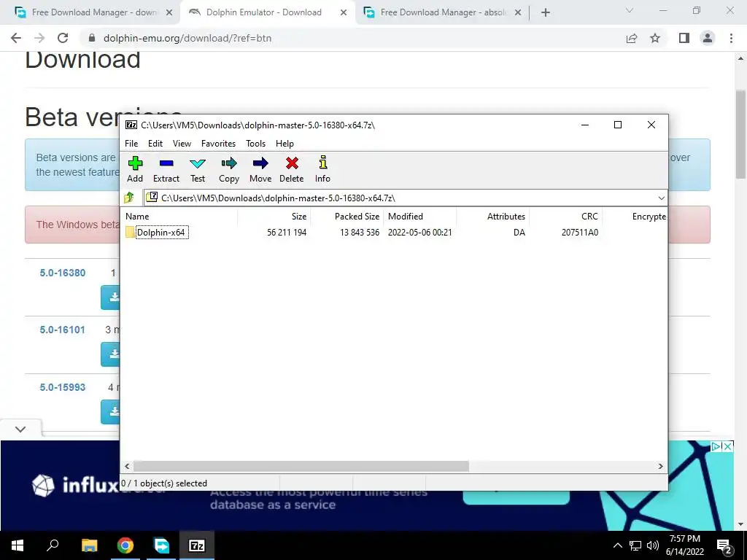Close the Dolphin Emulator tab
This screenshot has width=747, height=560.
(x=343, y=13)
